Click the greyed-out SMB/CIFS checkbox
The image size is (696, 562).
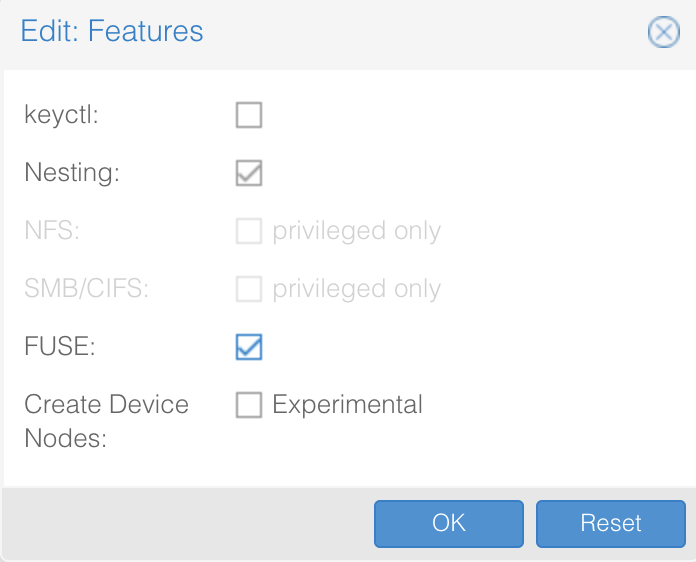click(x=249, y=289)
